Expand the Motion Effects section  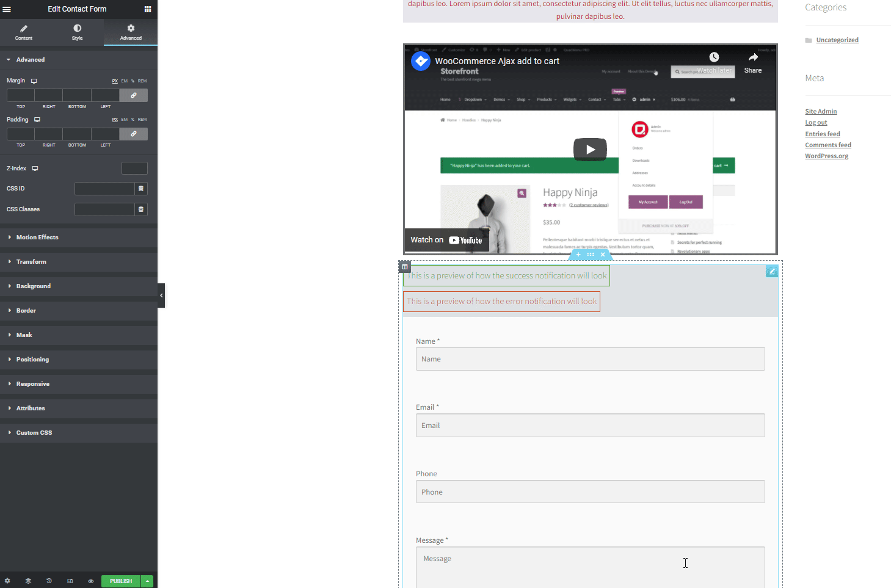click(79, 238)
